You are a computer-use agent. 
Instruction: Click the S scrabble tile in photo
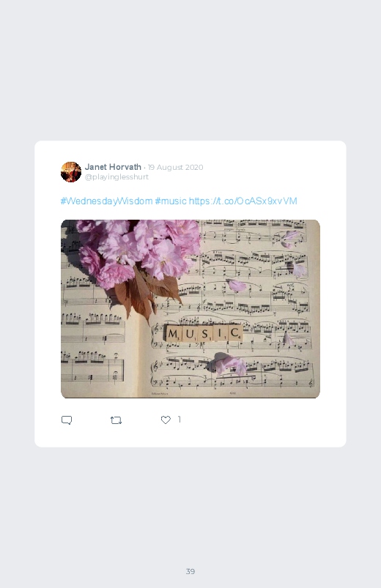205,333
